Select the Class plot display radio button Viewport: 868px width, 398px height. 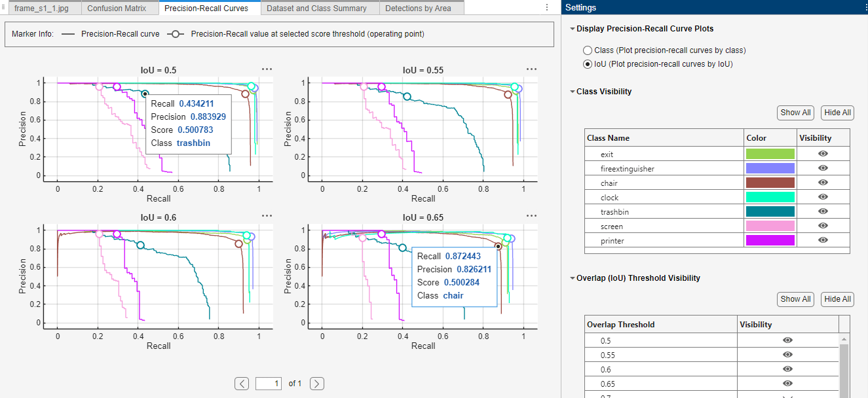click(x=588, y=50)
